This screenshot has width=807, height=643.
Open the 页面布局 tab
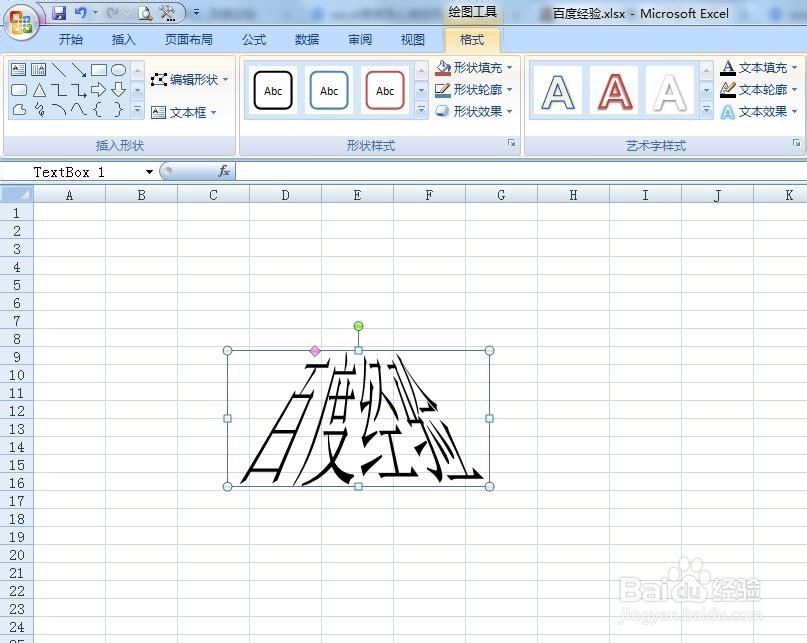(188, 40)
